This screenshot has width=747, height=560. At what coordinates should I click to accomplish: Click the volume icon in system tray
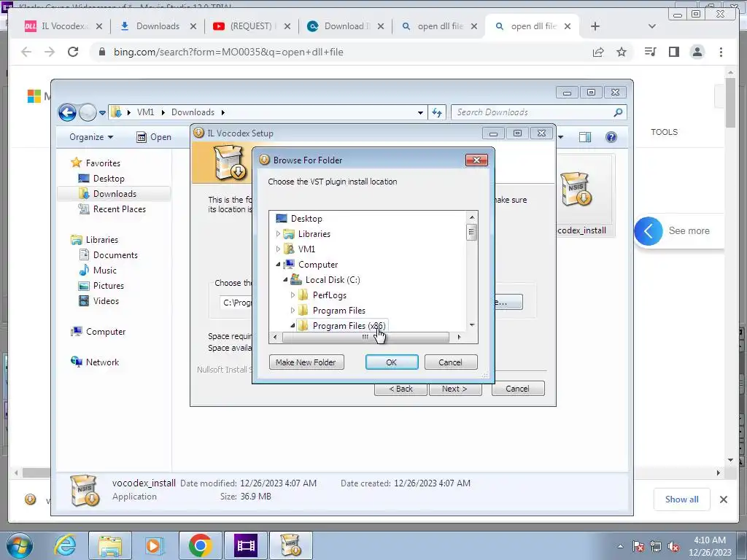(673, 547)
